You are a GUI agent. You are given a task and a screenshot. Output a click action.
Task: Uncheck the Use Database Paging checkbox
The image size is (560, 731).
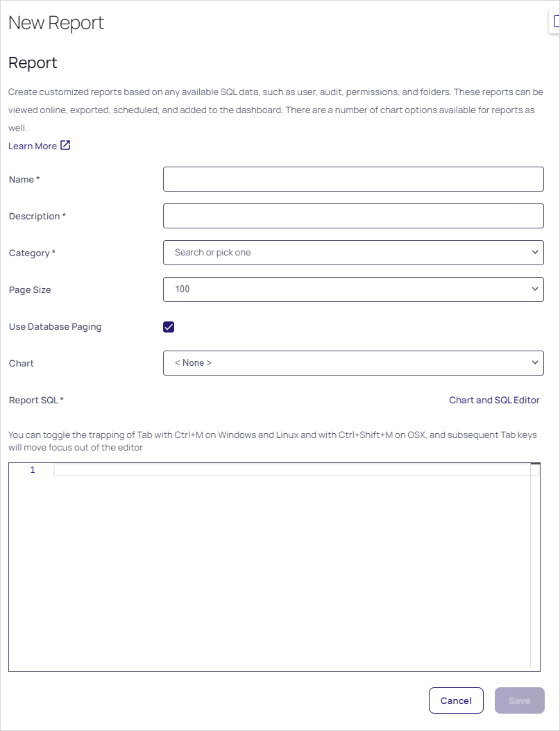click(169, 327)
